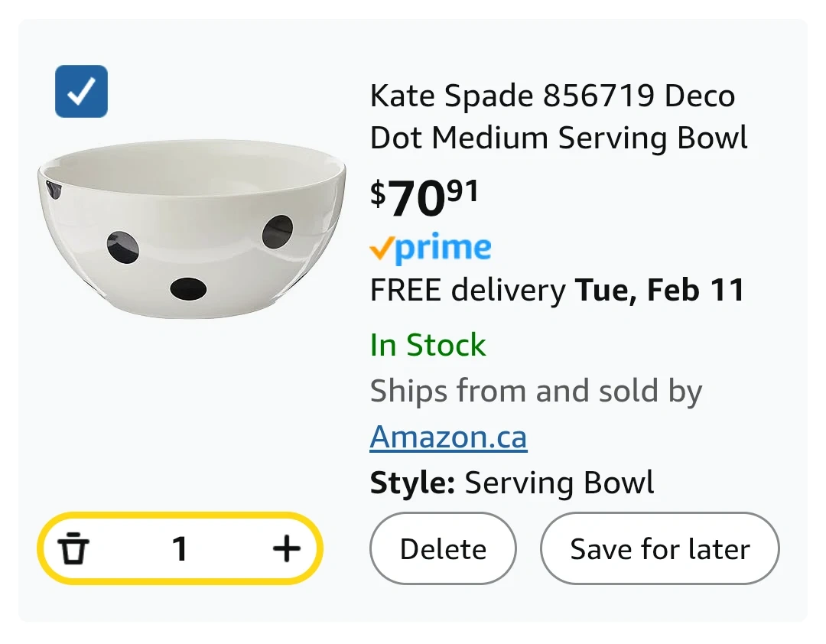Click the FREE delivery text
This screenshot has width=826, height=644.
point(467,291)
